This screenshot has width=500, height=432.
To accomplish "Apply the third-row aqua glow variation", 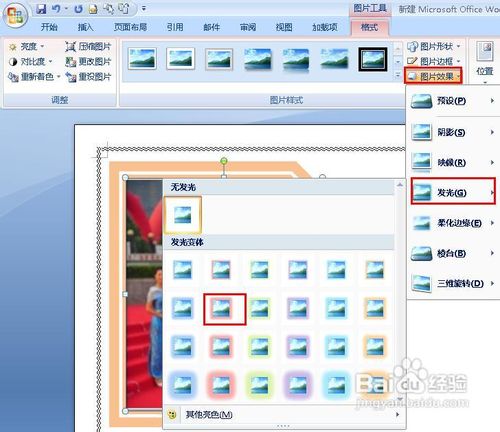I will tap(336, 347).
